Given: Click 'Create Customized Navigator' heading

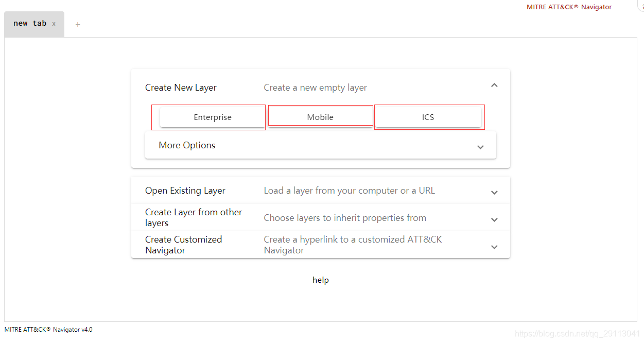Looking at the screenshot, I should pyautogui.click(x=184, y=245).
